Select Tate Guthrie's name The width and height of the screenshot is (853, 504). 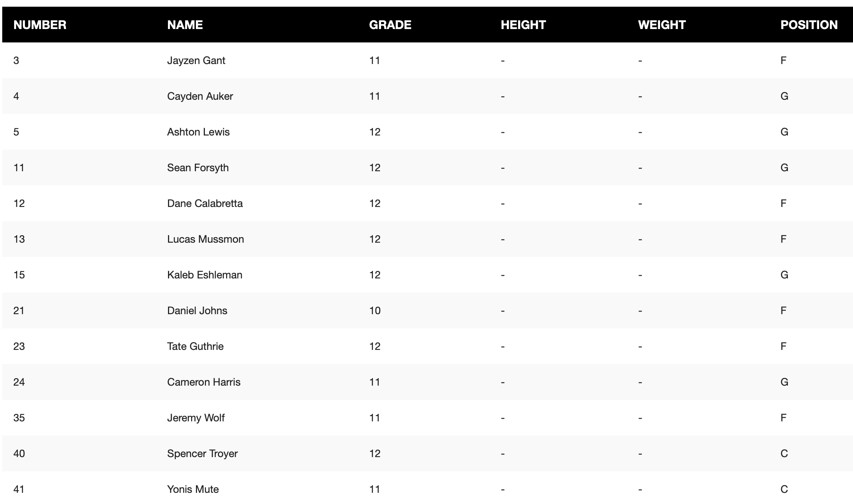(x=195, y=347)
